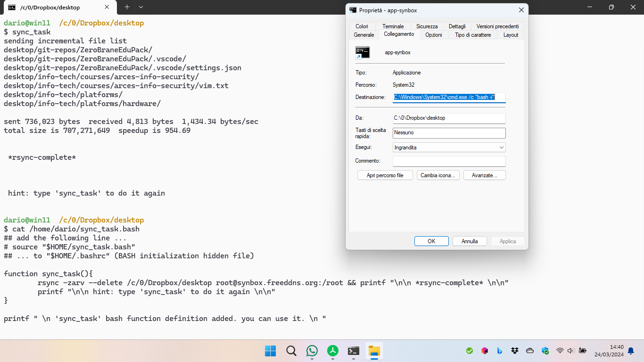This screenshot has height=362, width=644.
Task: Switch to the Dettagli tab
Action: pos(457,26)
